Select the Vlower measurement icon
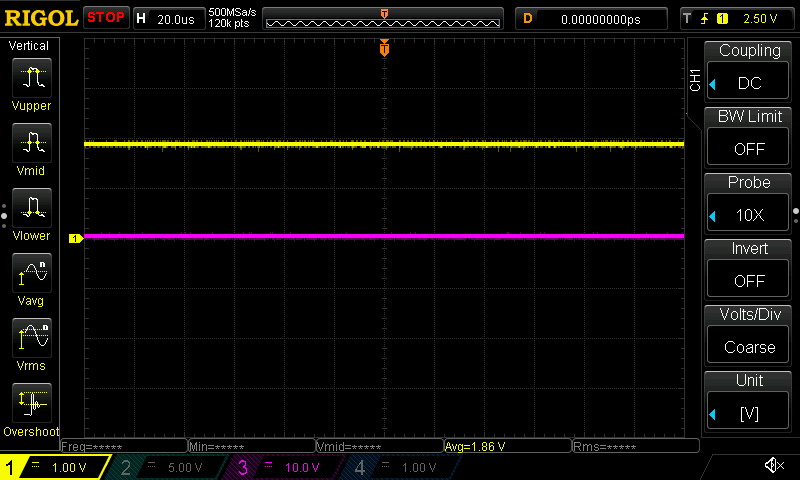The height and width of the screenshot is (480, 800). pyautogui.click(x=32, y=208)
